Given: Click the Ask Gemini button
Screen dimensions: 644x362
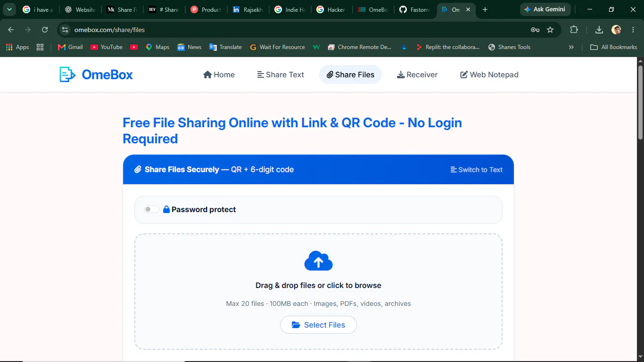Looking at the screenshot, I should click(x=545, y=9).
